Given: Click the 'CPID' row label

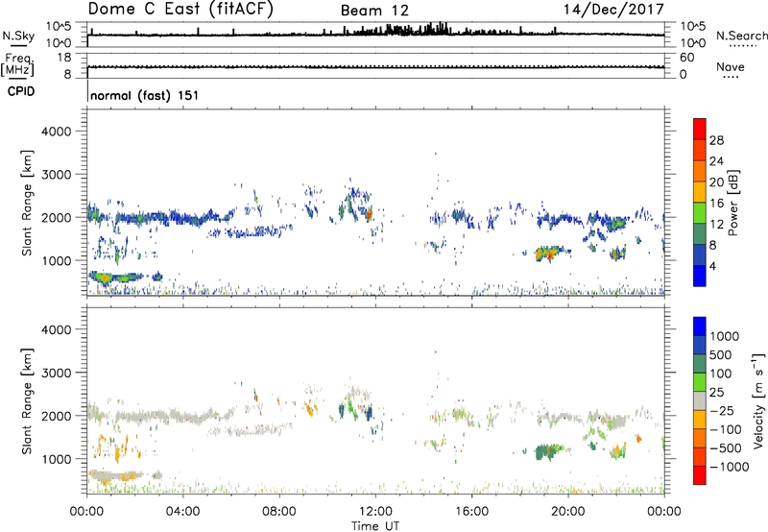Looking at the screenshot, I should coord(21,91).
